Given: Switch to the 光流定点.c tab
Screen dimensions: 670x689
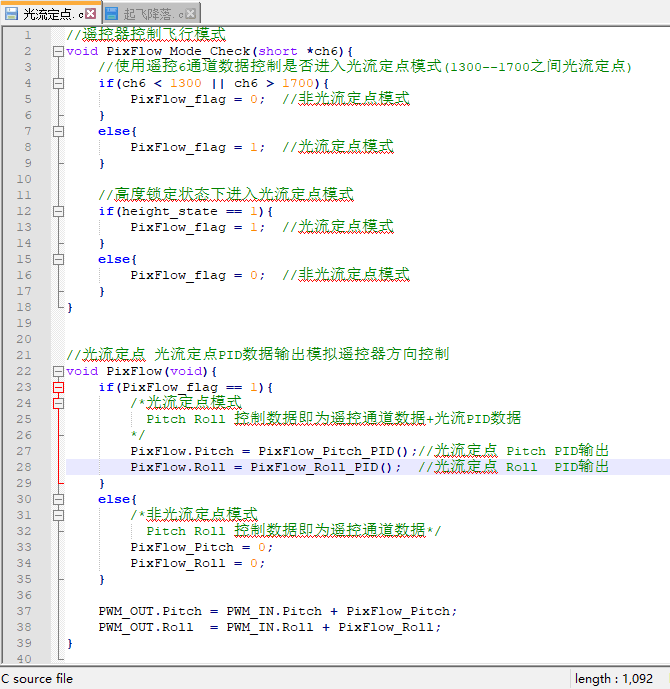Looking at the screenshot, I should pos(51,14).
